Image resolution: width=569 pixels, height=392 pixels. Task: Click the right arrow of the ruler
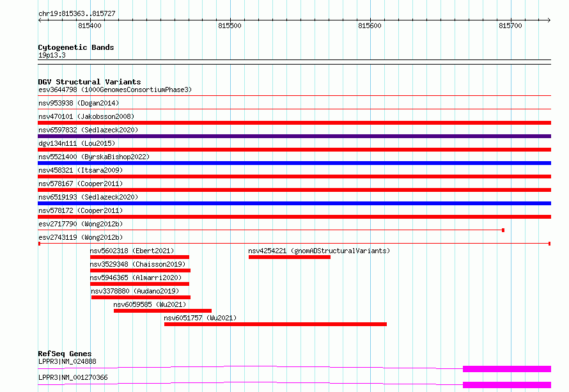pyautogui.click(x=549, y=20)
